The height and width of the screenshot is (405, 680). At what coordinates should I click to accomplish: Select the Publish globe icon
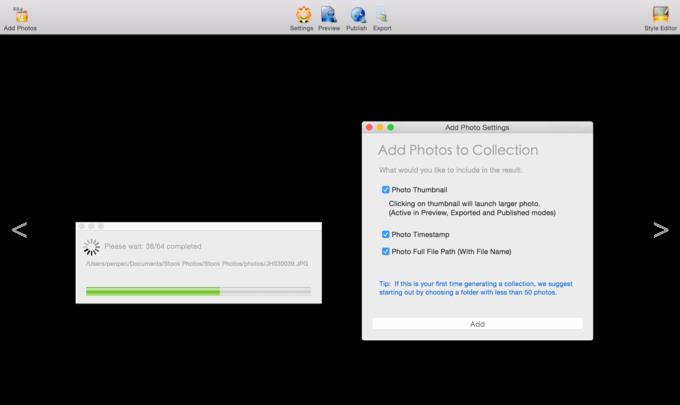pyautogui.click(x=357, y=18)
